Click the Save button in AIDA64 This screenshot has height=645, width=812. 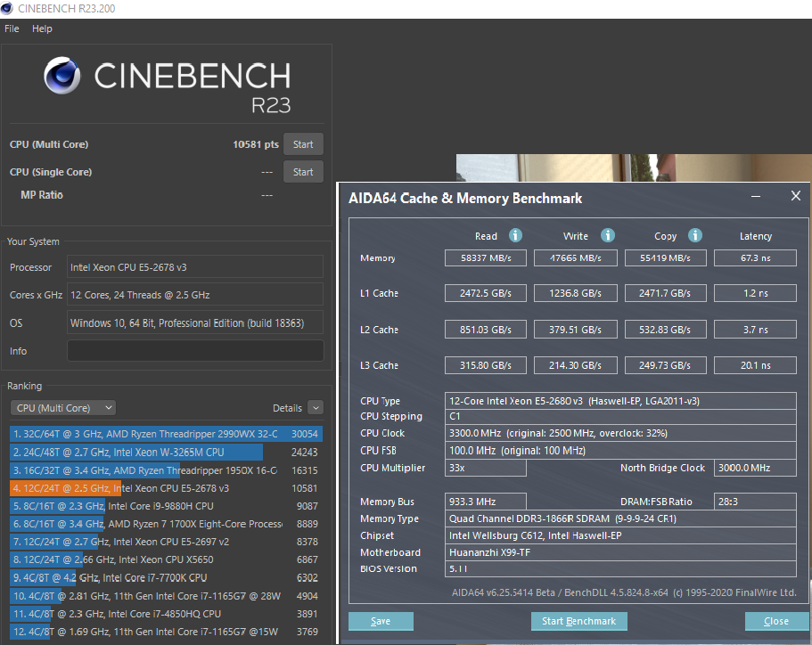pyautogui.click(x=381, y=621)
